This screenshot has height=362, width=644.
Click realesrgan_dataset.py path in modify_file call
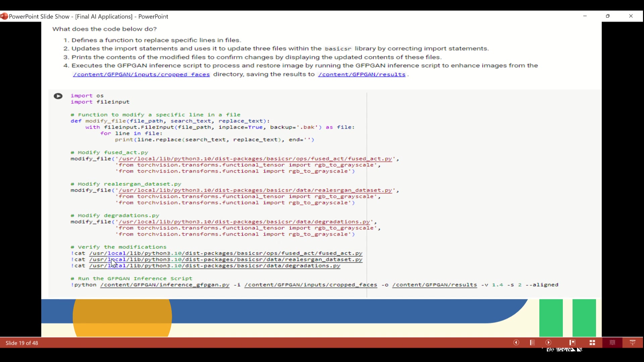255,190
